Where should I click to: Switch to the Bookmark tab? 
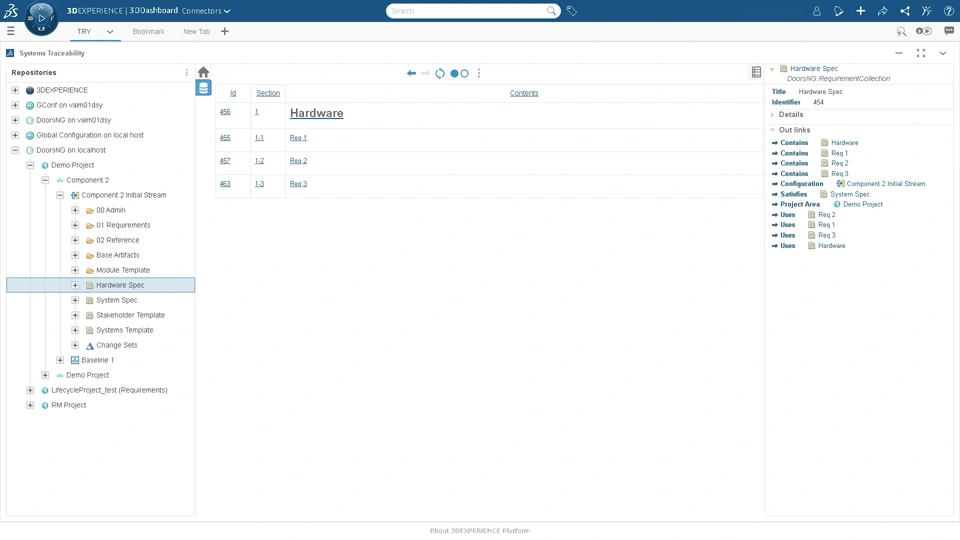[148, 31]
